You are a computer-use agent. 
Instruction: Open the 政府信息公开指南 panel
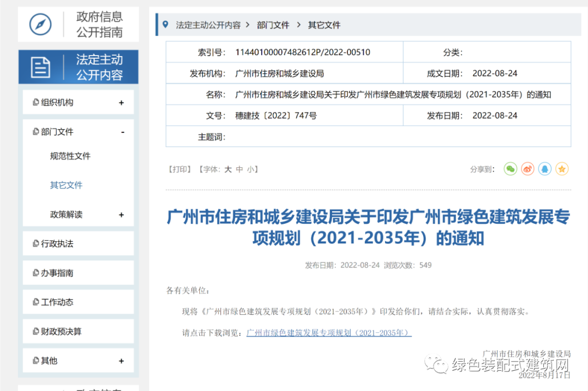[78, 25]
